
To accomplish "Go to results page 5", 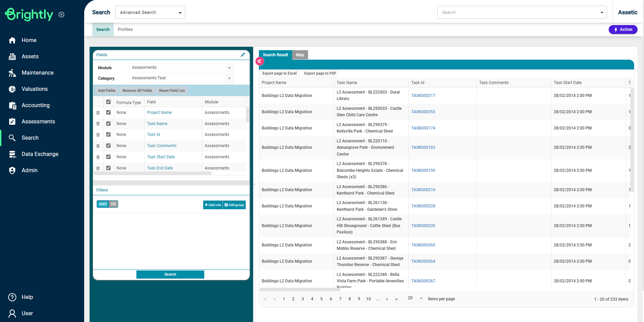I will 321,299.
